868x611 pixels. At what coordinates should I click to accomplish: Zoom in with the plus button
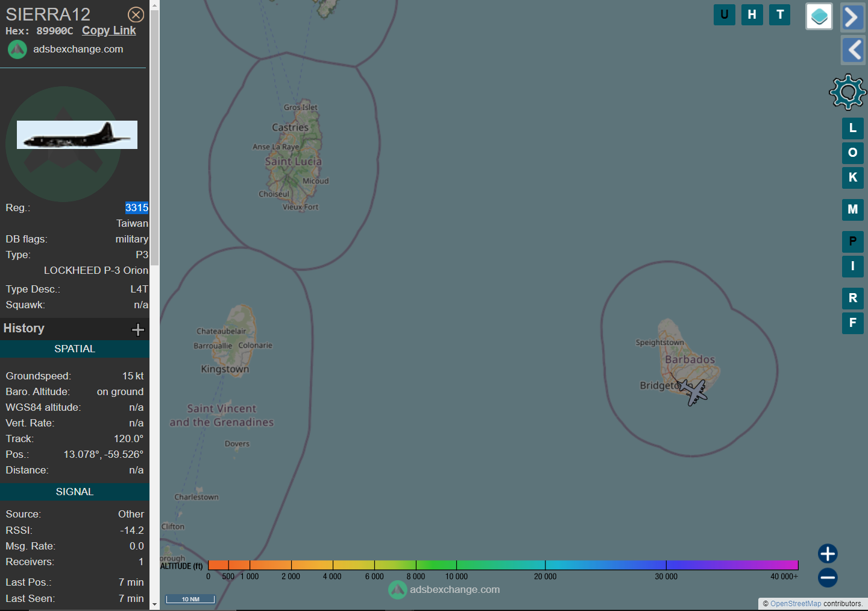[828, 554]
